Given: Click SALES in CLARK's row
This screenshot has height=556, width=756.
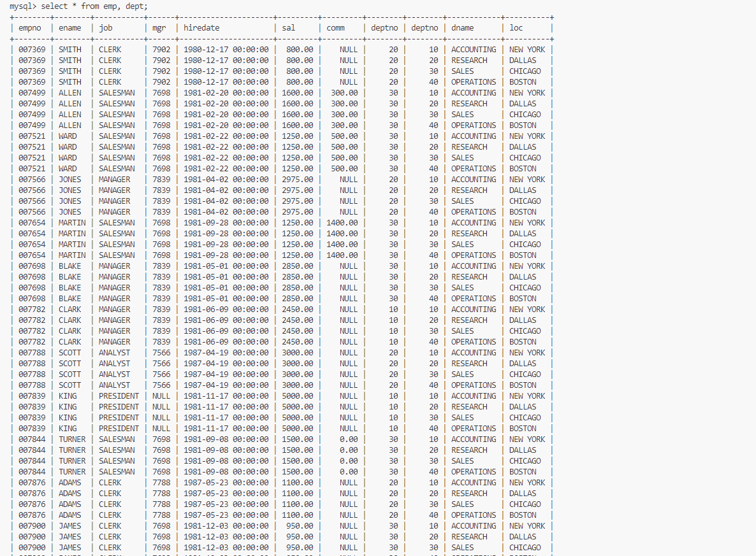Looking at the screenshot, I should 462,331.
